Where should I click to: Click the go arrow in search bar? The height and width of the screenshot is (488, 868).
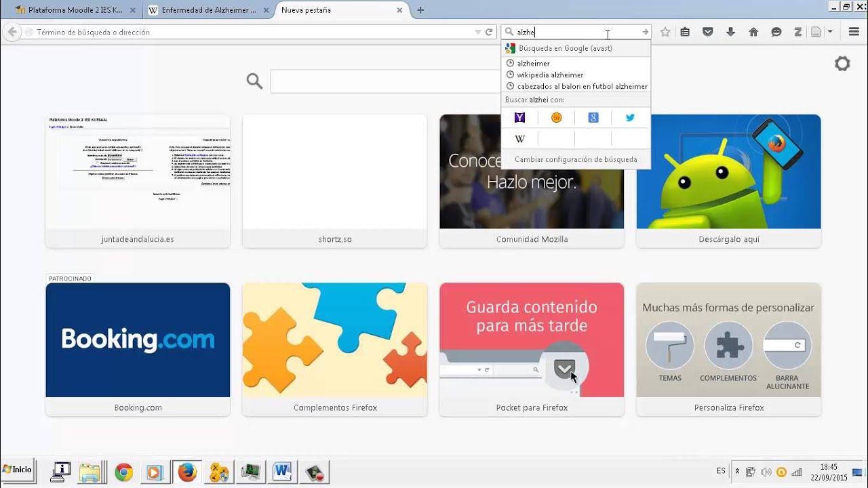(x=645, y=32)
